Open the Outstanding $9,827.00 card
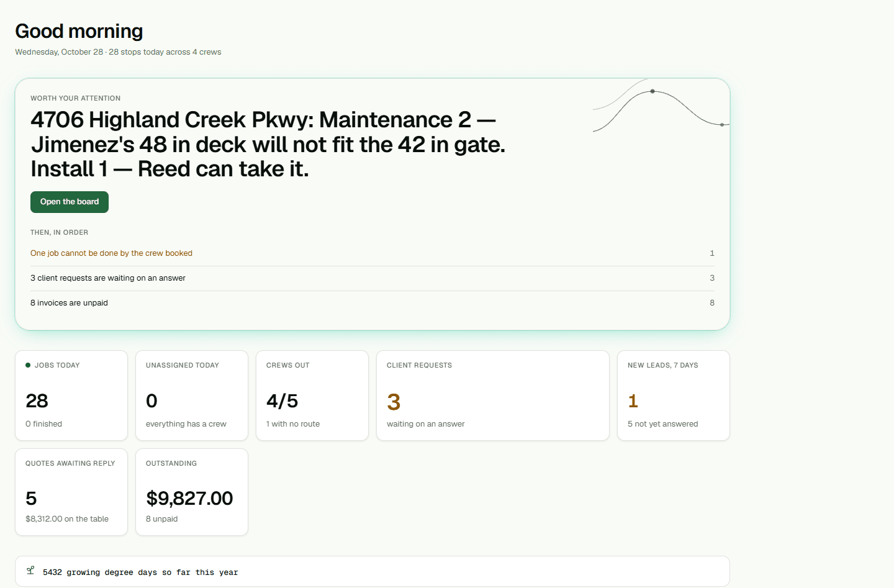This screenshot has width=894, height=588. click(192, 492)
